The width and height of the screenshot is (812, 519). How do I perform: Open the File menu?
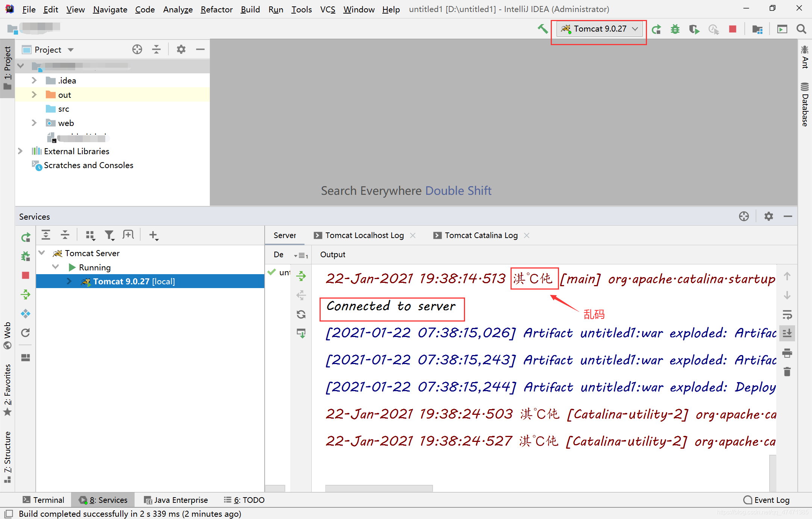(29, 9)
